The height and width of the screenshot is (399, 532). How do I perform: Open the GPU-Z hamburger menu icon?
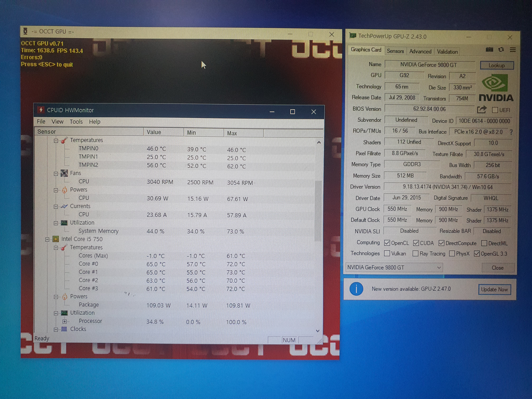pyautogui.click(x=512, y=50)
